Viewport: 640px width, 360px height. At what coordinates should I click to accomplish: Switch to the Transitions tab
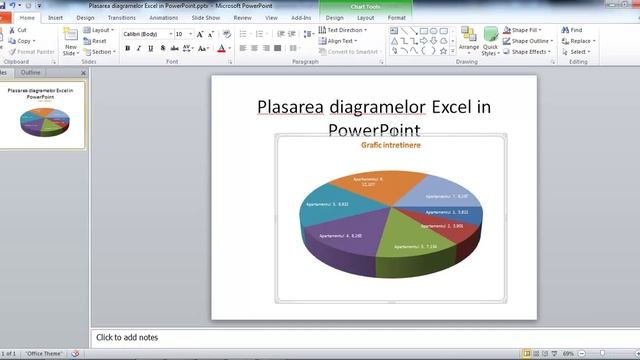pyautogui.click(x=122, y=18)
